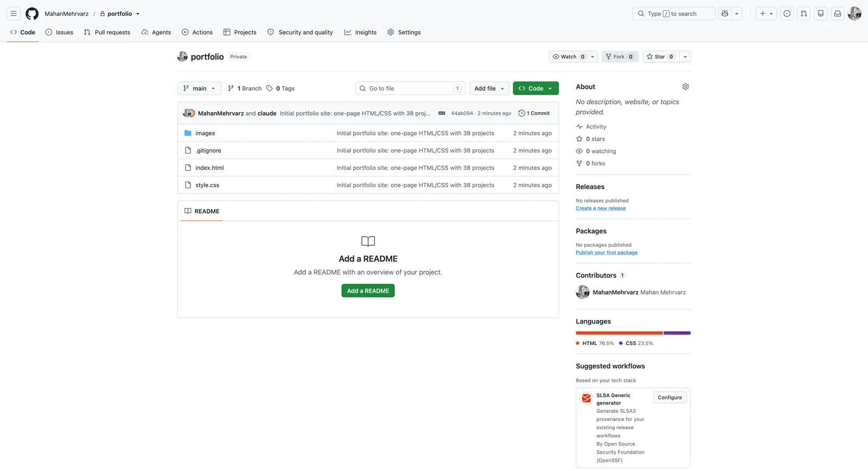Viewport: 868px width, 471px height.
Task: Click the languages color bar HTML segment
Action: click(x=619, y=333)
